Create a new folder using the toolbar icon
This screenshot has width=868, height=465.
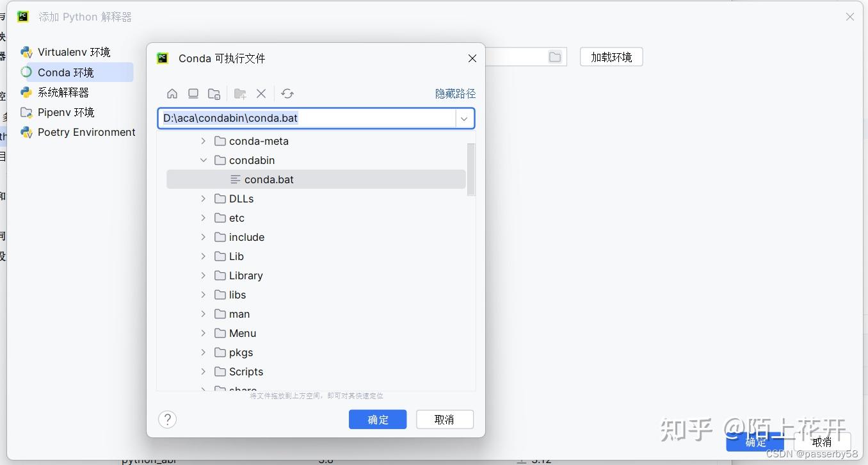(239, 94)
